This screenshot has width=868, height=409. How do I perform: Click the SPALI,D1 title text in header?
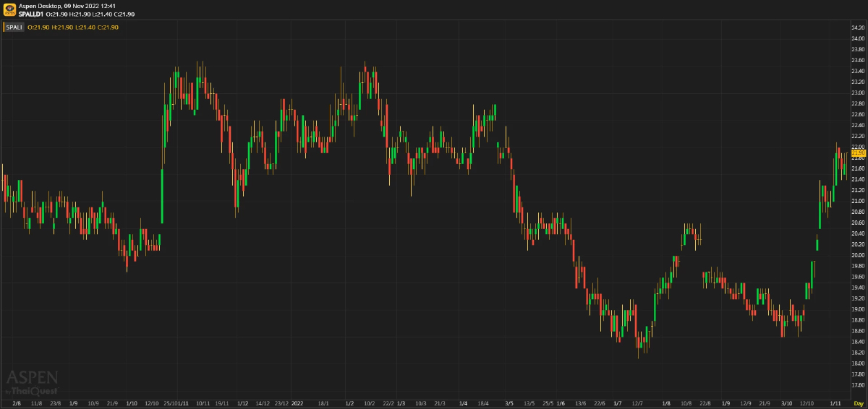click(31, 14)
